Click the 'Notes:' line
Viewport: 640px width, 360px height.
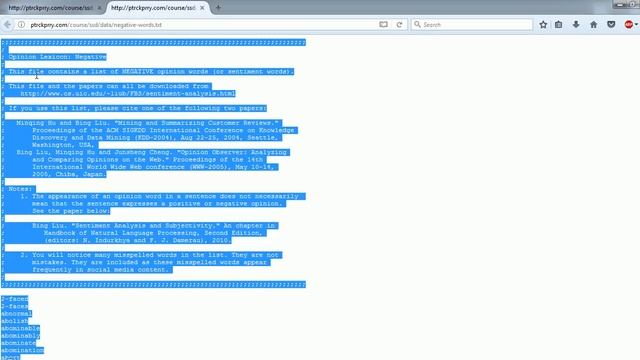coord(20,189)
